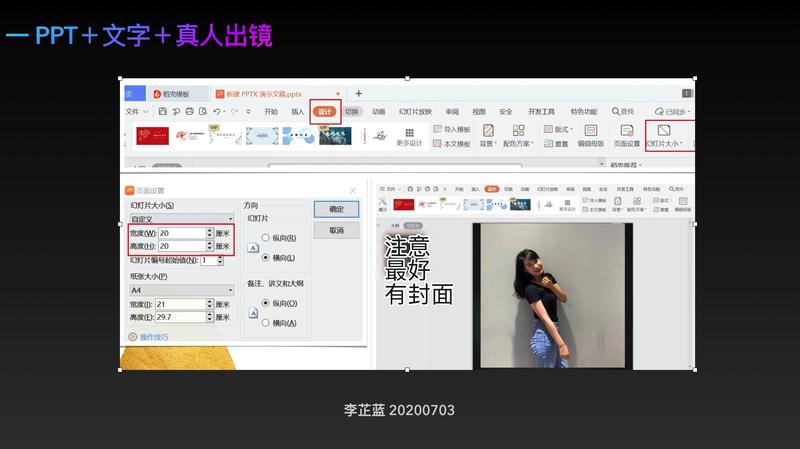Add a new document tab with plus
Viewport: 800px width, 449px height.
tap(359, 93)
